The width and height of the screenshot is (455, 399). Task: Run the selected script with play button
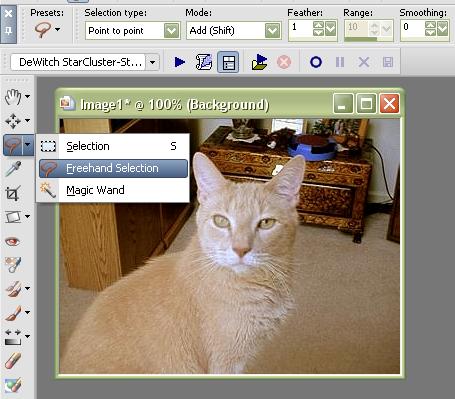pyautogui.click(x=180, y=62)
